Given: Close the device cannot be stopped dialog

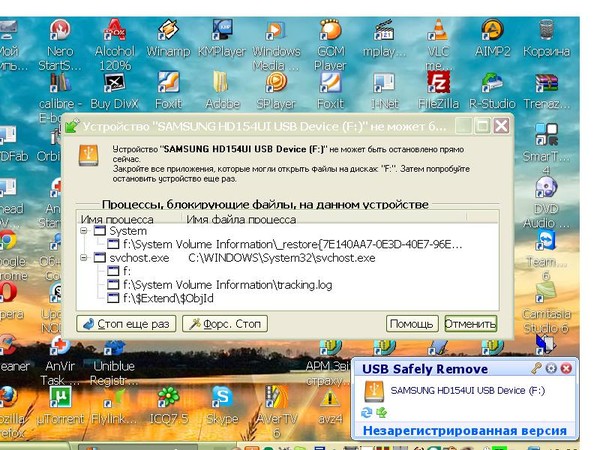Looking at the screenshot, I should tap(501, 126).
